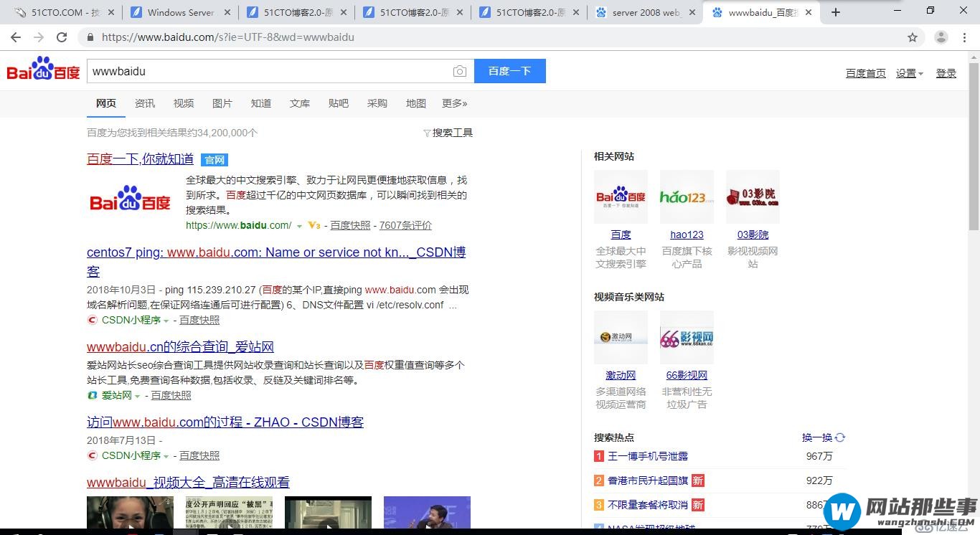Click the camera image search icon
The width and height of the screenshot is (980, 535).
[460, 71]
